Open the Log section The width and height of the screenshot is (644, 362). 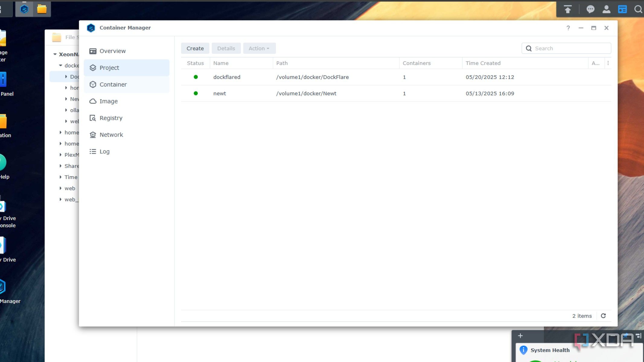coord(126,151)
